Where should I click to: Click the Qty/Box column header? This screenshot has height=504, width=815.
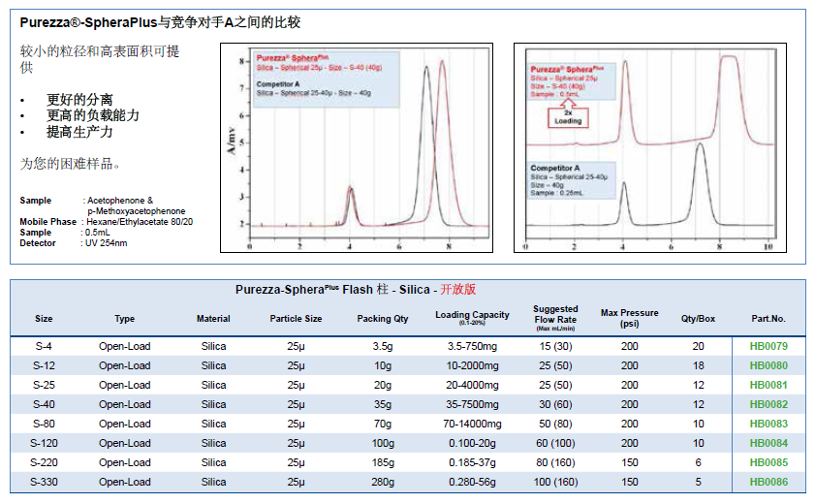698,319
